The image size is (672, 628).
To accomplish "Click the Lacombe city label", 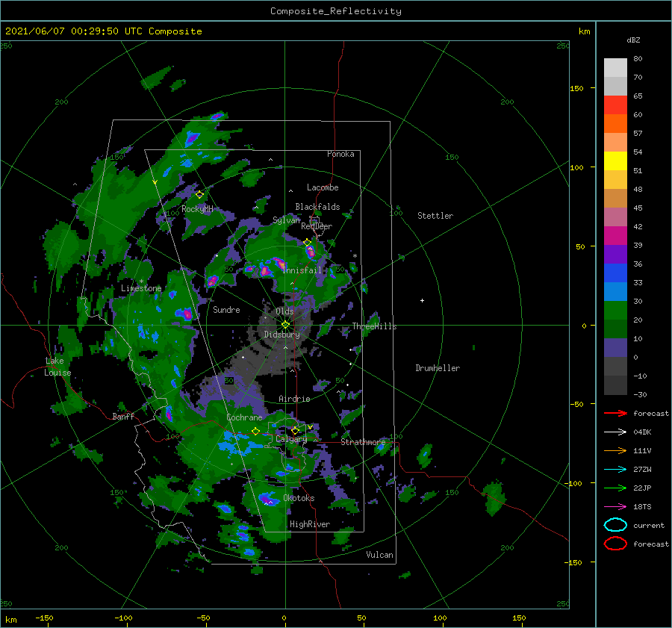I will pos(323,187).
